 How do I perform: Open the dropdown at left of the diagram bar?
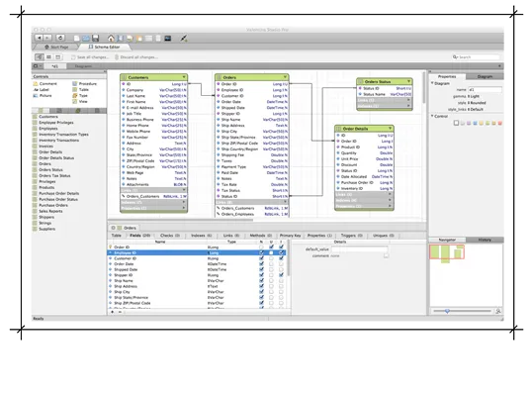tap(38, 66)
